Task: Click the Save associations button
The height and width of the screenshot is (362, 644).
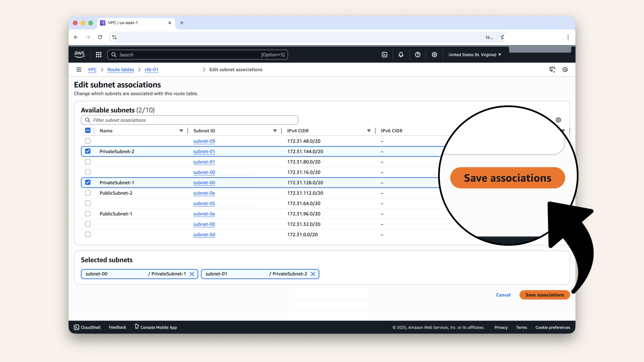Action: pos(544,295)
